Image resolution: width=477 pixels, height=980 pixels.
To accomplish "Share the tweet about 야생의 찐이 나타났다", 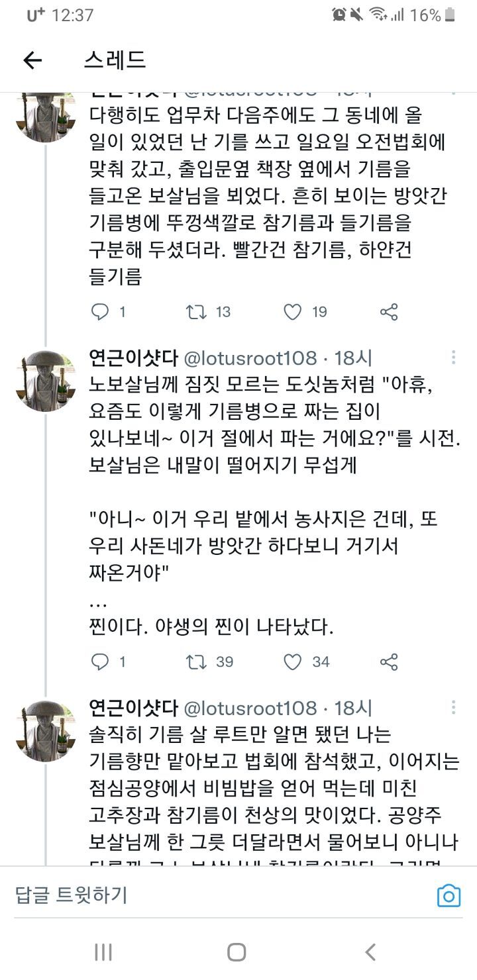I will point(389,661).
